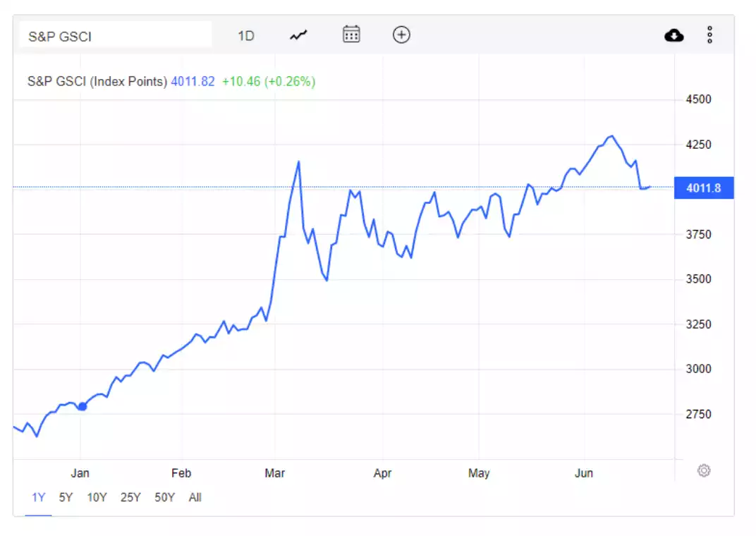Click the blue data point marker near Jan
This screenshot has width=756, height=536.
pos(83,406)
